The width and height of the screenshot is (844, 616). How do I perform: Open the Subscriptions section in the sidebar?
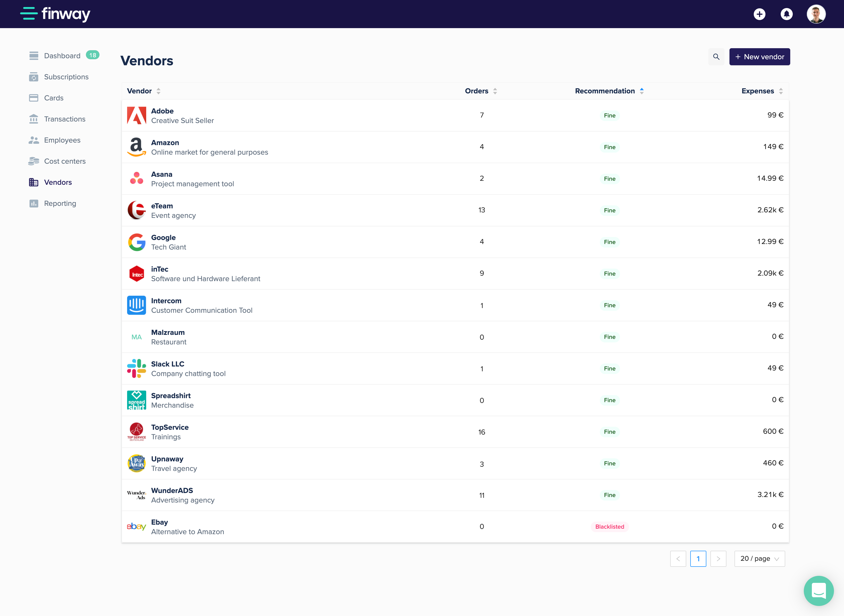pyautogui.click(x=66, y=77)
